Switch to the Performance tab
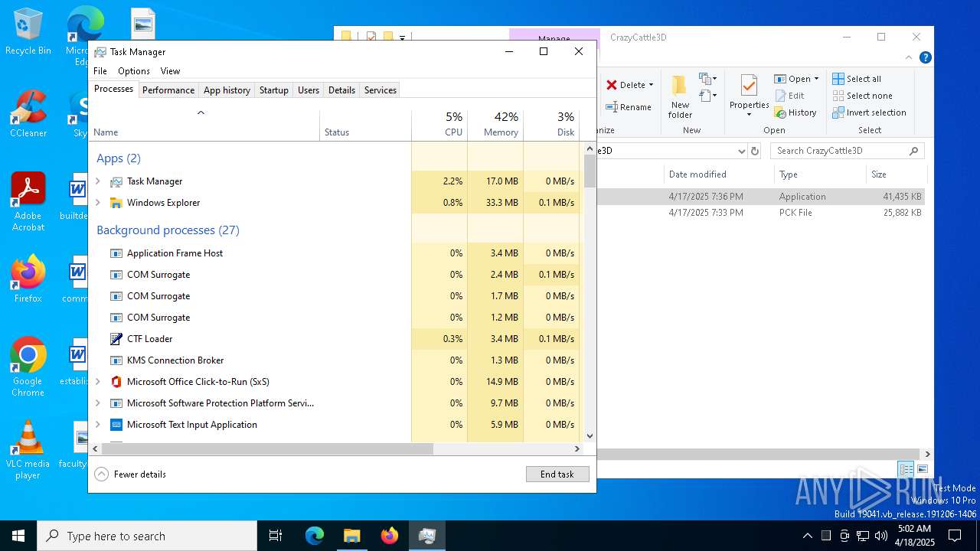Image resolution: width=980 pixels, height=551 pixels. point(168,90)
